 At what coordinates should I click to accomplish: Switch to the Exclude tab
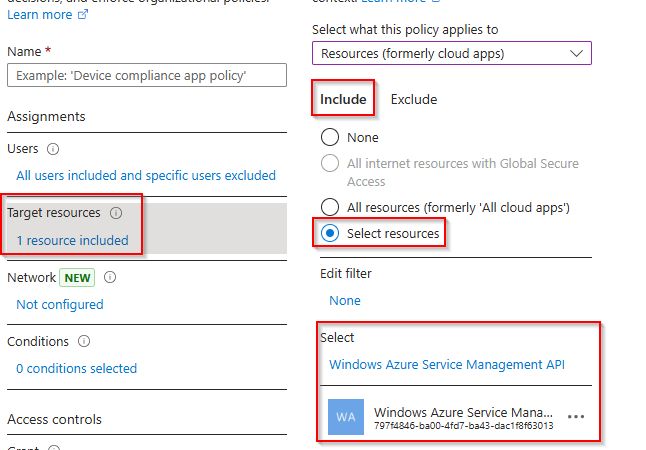click(413, 99)
